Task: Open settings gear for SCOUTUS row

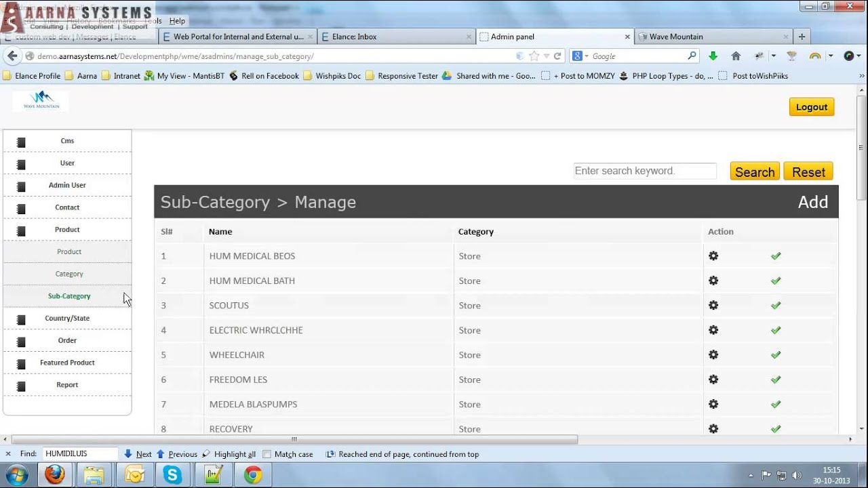Action: 713,306
